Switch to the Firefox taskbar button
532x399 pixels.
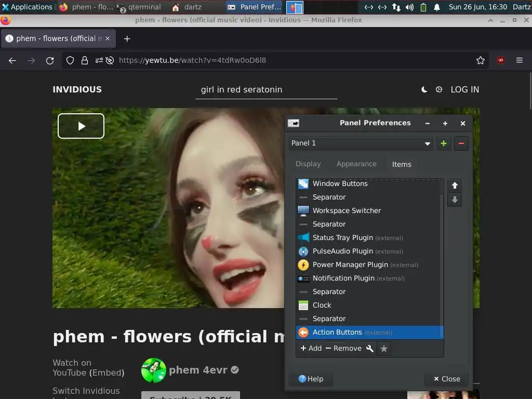86,7
